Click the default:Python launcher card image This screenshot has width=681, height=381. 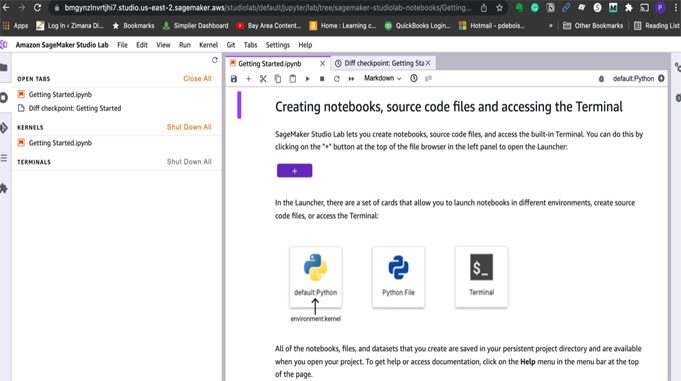coord(315,277)
